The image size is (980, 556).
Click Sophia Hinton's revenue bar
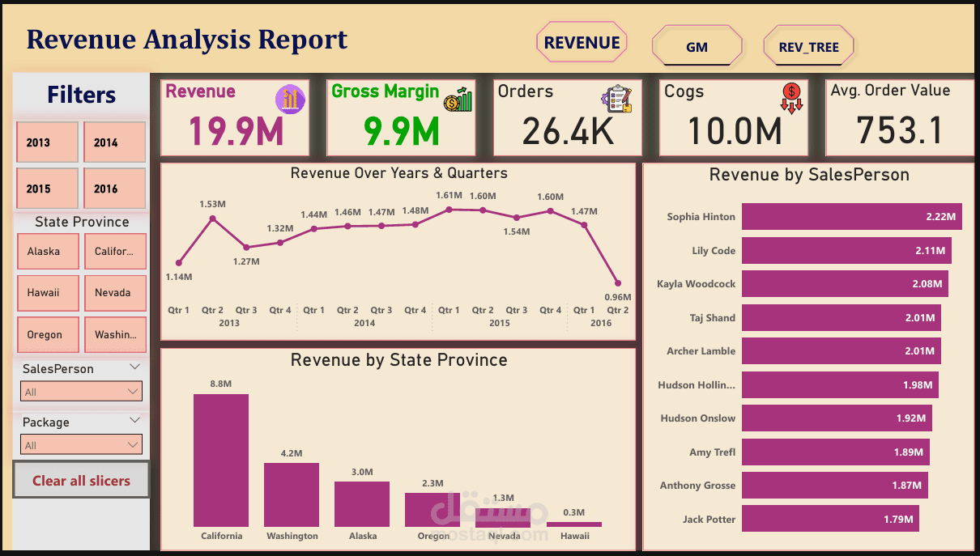coord(850,217)
